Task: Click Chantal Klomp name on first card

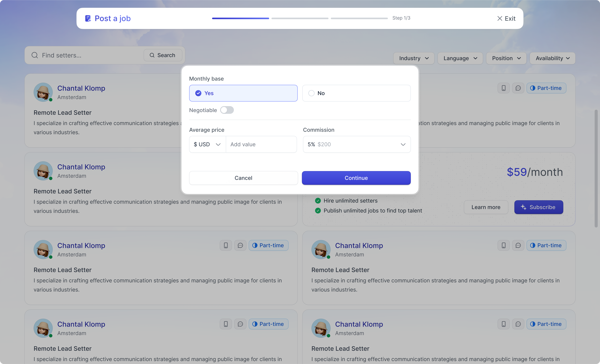Action: click(x=81, y=88)
